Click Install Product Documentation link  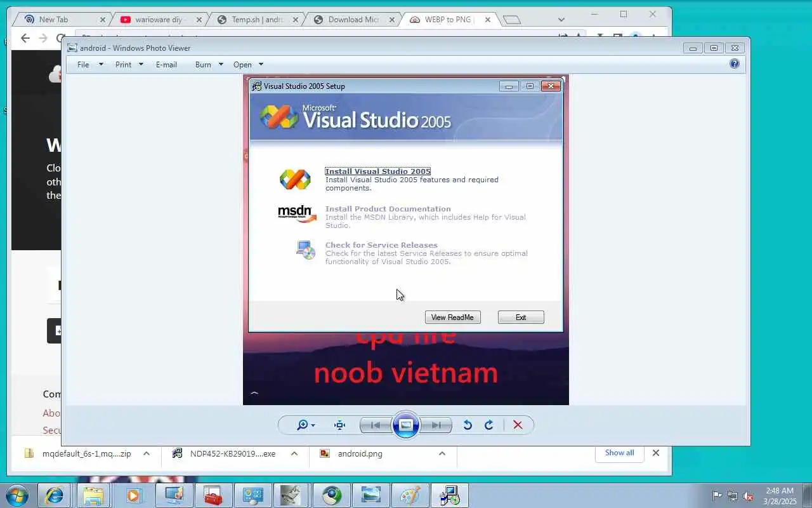click(x=388, y=209)
